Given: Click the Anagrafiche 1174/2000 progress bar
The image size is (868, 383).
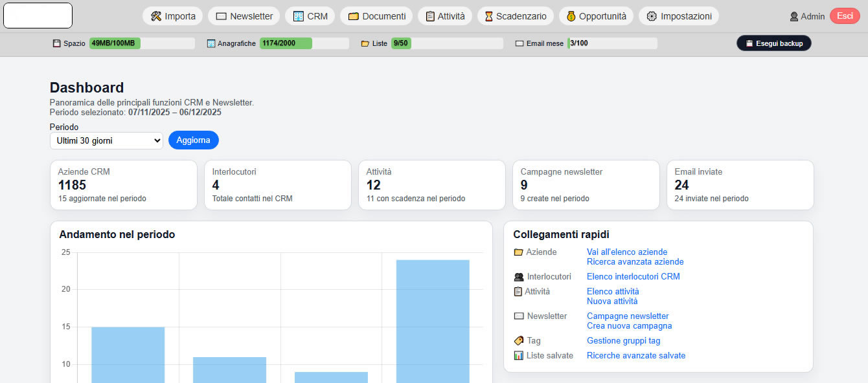Looking at the screenshot, I should click(x=304, y=43).
